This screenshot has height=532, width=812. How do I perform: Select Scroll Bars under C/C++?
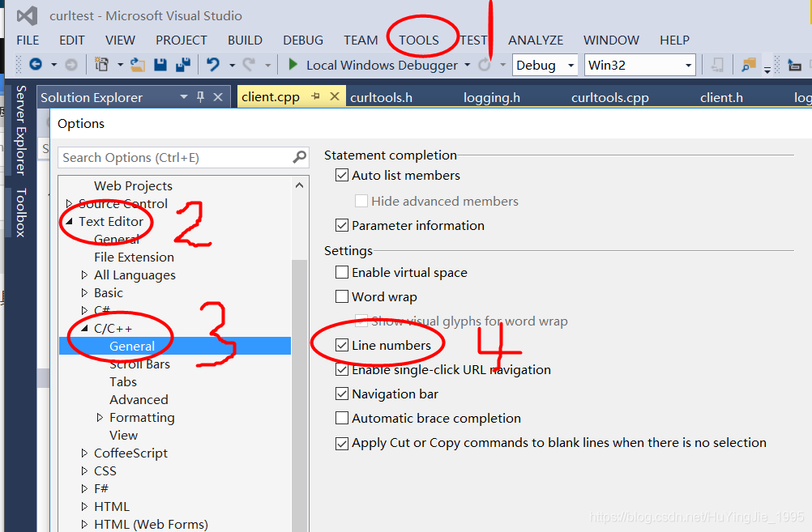coord(139,364)
